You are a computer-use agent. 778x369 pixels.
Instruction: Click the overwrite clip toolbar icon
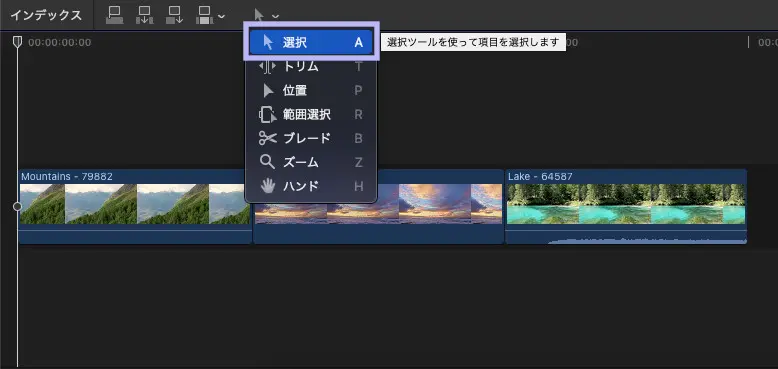(x=204, y=15)
